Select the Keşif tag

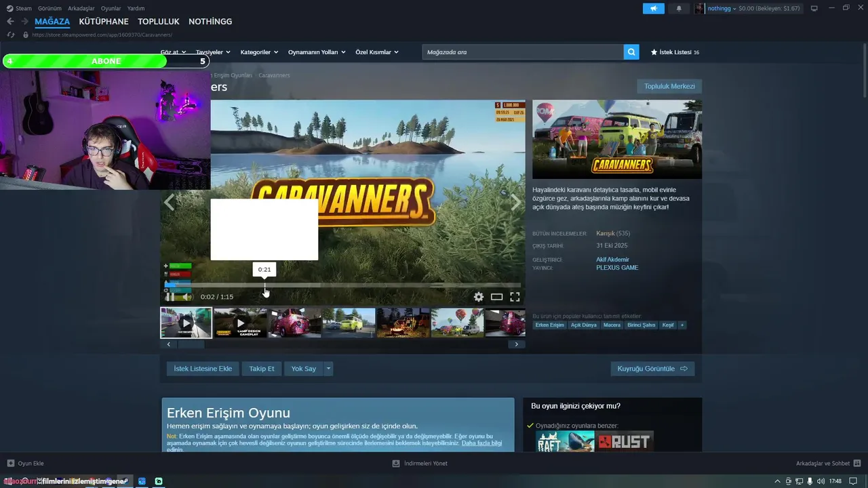pyautogui.click(x=668, y=325)
